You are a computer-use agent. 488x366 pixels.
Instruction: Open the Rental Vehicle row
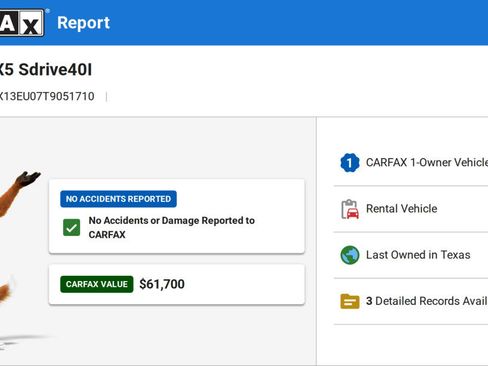click(x=411, y=209)
